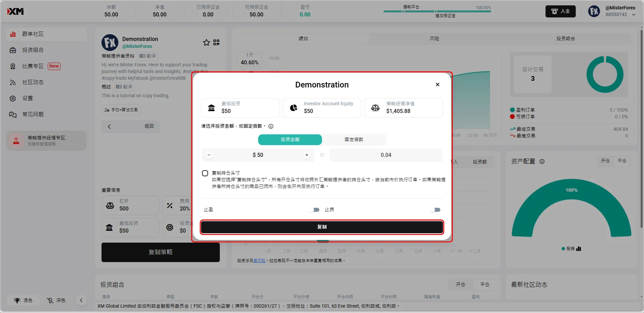Close the Demonstration dialog

(x=437, y=84)
